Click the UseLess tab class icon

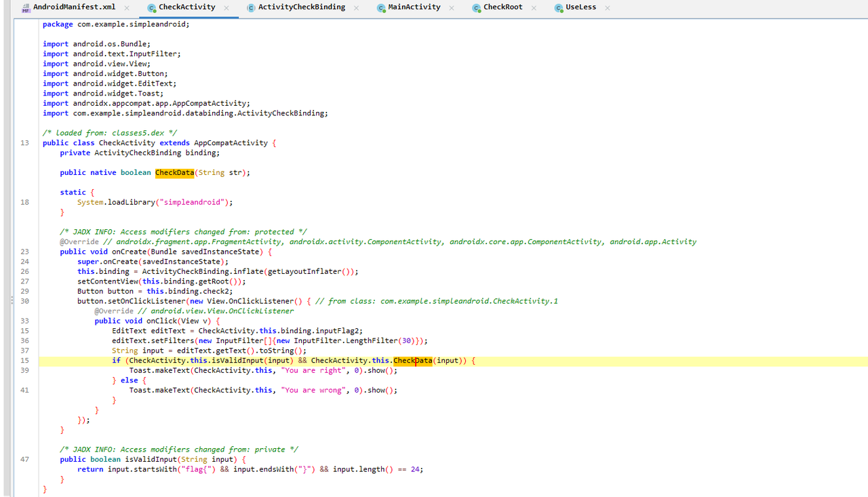(x=559, y=7)
